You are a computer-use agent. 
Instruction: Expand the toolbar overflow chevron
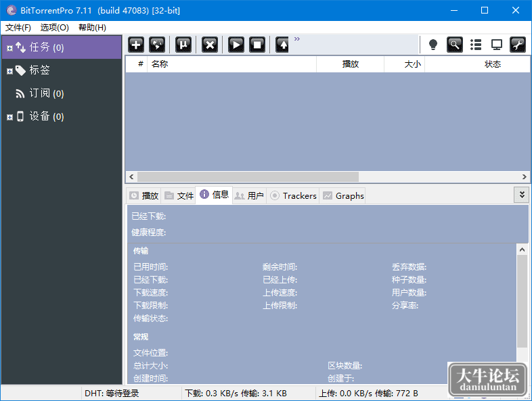[297, 39]
